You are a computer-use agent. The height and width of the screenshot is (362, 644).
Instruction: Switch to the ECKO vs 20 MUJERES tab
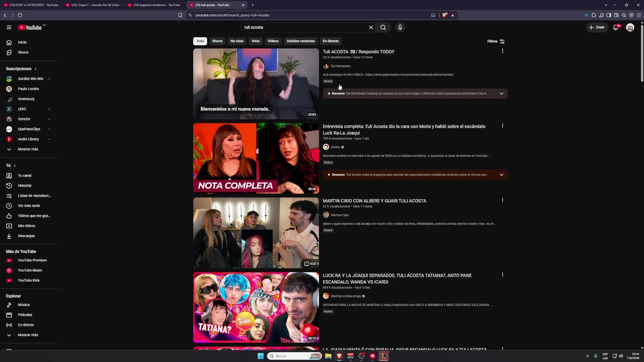click(31, 5)
